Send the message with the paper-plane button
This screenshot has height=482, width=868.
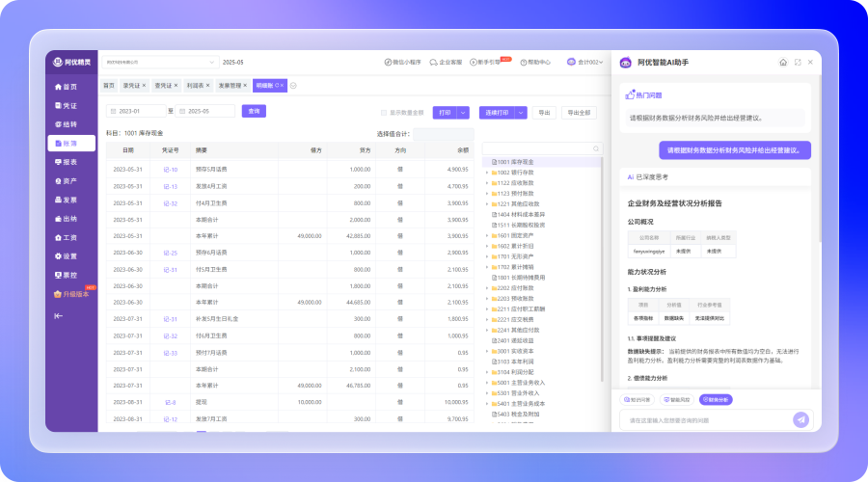[x=800, y=419]
